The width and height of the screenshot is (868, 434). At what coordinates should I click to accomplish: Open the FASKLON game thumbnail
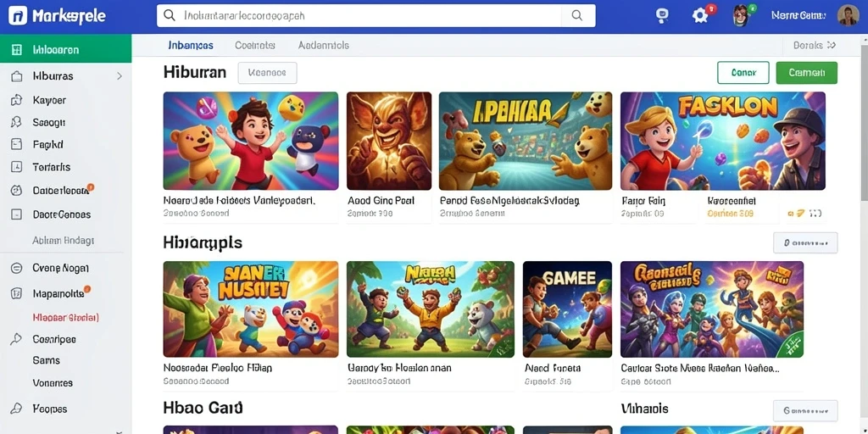click(x=722, y=142)
